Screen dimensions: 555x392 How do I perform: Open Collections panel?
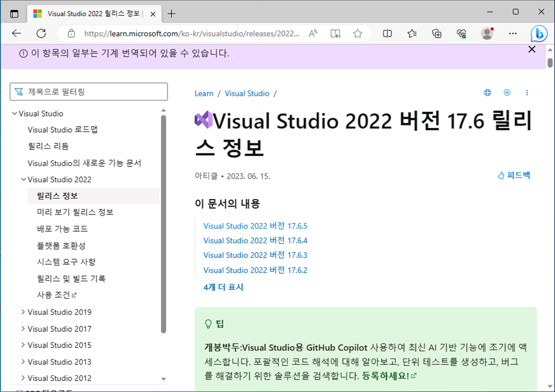tap(437, 33)
